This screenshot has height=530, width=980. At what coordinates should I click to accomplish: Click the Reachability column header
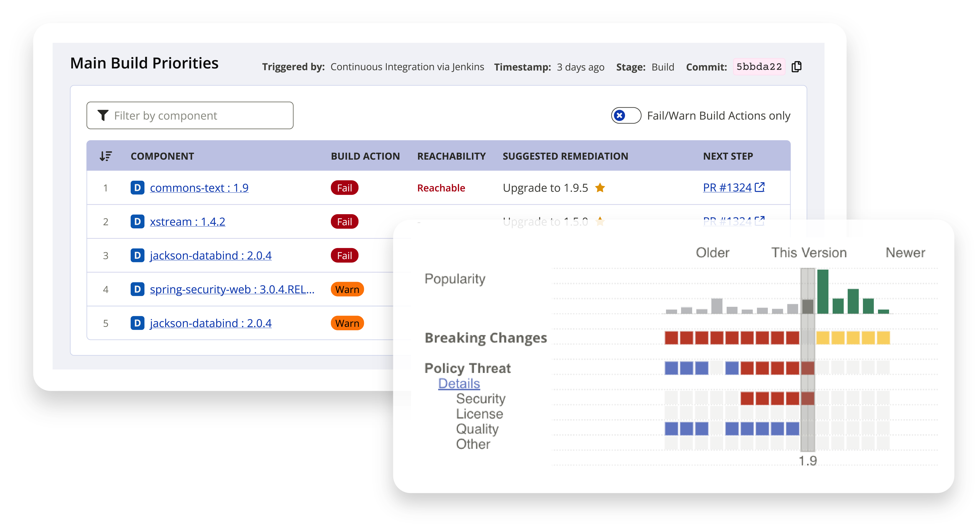451,156
